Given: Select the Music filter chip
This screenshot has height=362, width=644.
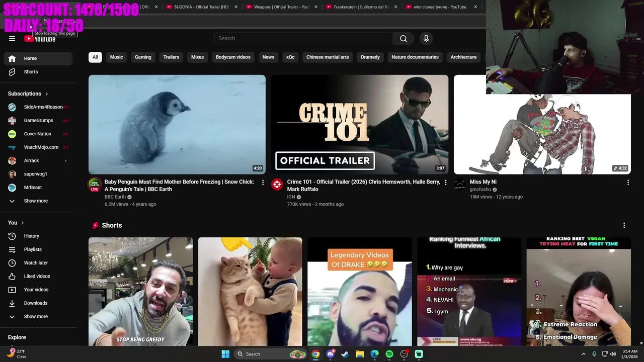Looking at the screenshot, I should [x=116, y=57].
